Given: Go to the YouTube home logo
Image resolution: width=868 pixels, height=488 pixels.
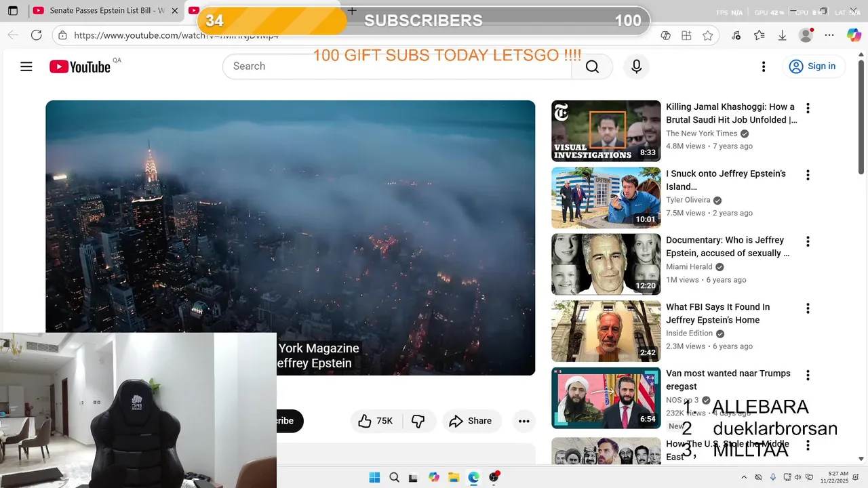Looking at the screenshot, I should tap(80, 66).
